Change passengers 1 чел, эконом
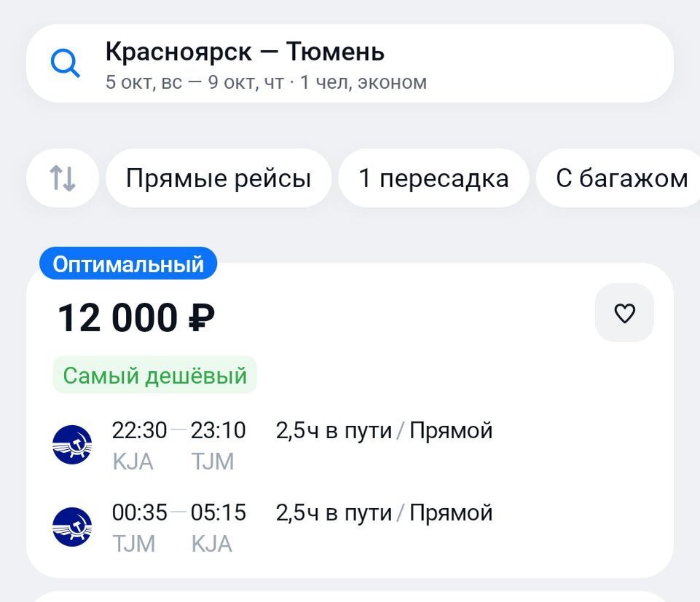This screenshot has height=602, width=700. point(363,82)
